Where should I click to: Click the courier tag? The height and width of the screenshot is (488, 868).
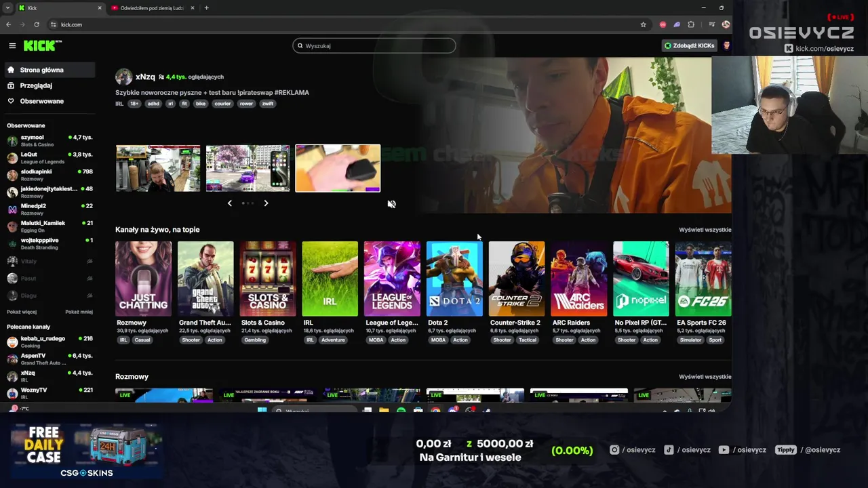tap(222, 104)
